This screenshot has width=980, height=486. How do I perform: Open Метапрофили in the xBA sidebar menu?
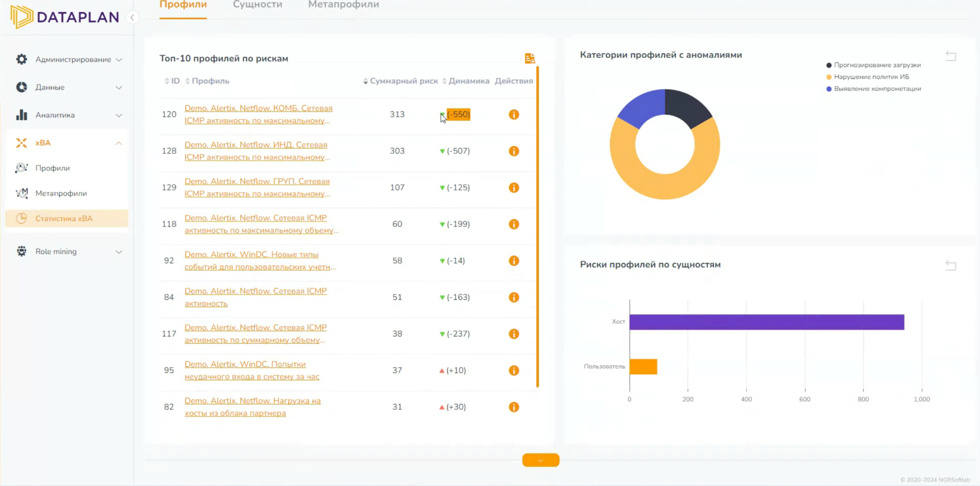coord(61,193)
